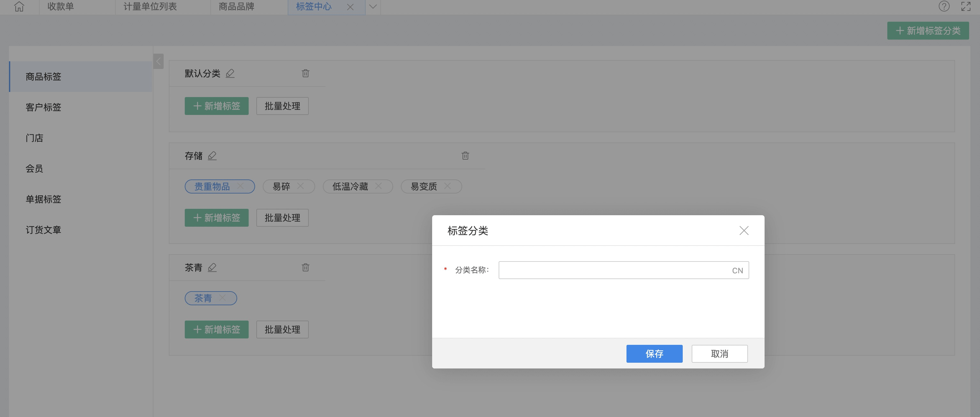Click the 取消 button in dialog
Viewport: 980px width, 417px height.
tap(719, 354)
